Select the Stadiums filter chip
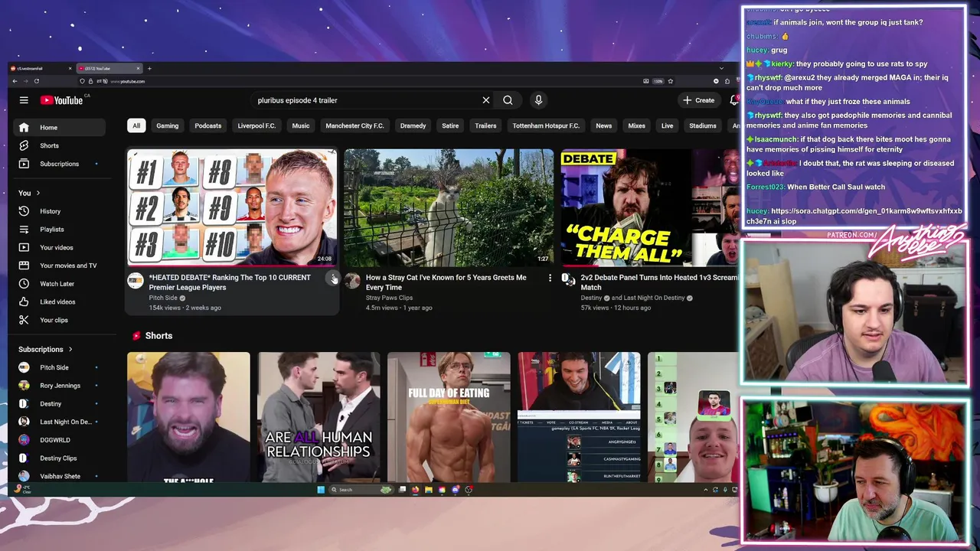 click(x=703, y=126)
